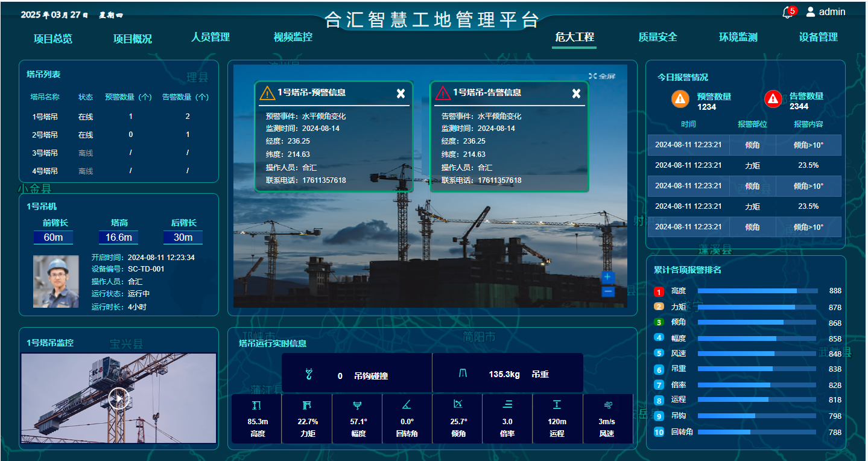Select the 力矩 23.5% alarm row
868x461 pixels.
(x=744, y=165)
